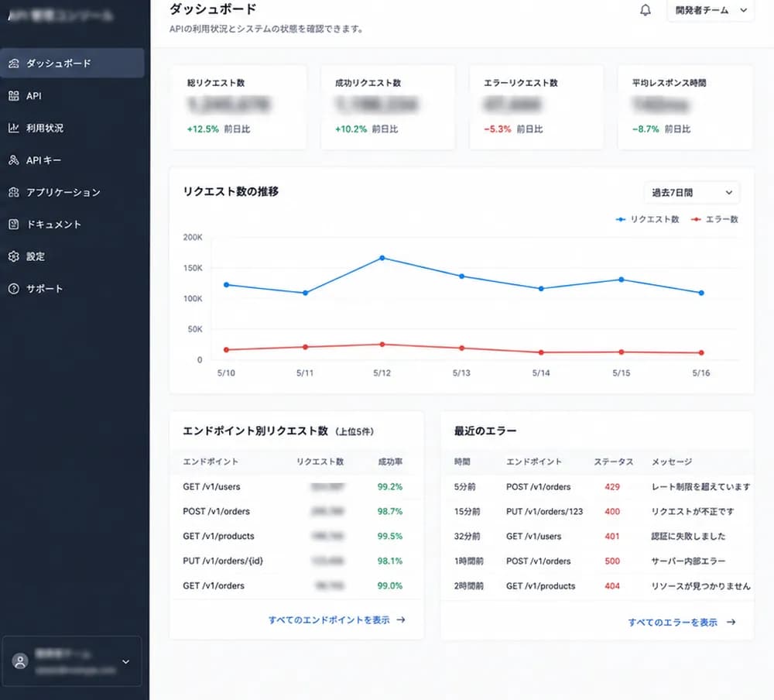This screenshot has height=700, width=774.
Task: Toggle the エラー数 legend series
Action: point(714,219)
